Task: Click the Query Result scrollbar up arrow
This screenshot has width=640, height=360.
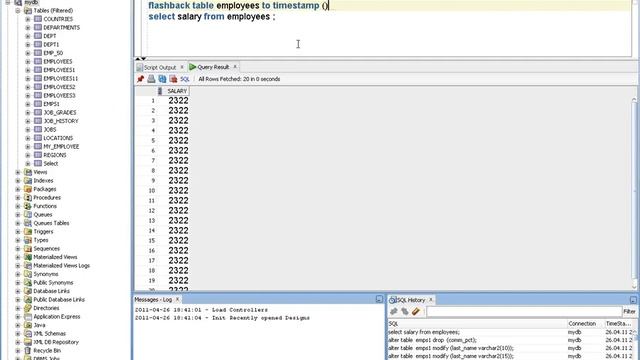Action: [634, 100]
